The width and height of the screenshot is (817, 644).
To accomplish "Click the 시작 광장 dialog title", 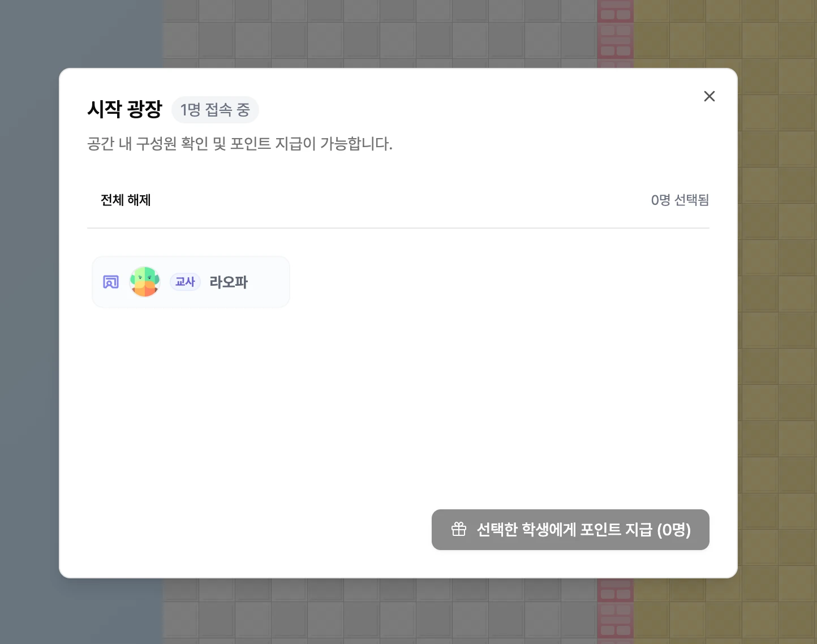I will pos(124,109).
